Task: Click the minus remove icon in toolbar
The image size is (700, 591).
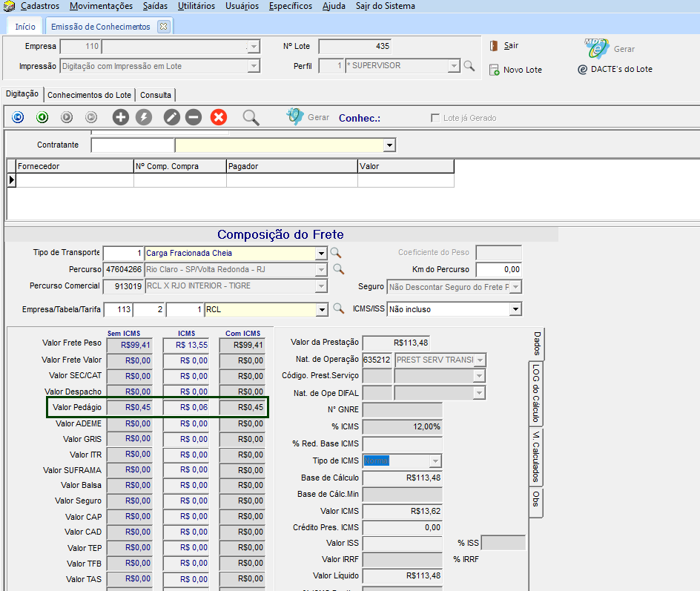Action: pyautogui.click(x=194, y=117)
